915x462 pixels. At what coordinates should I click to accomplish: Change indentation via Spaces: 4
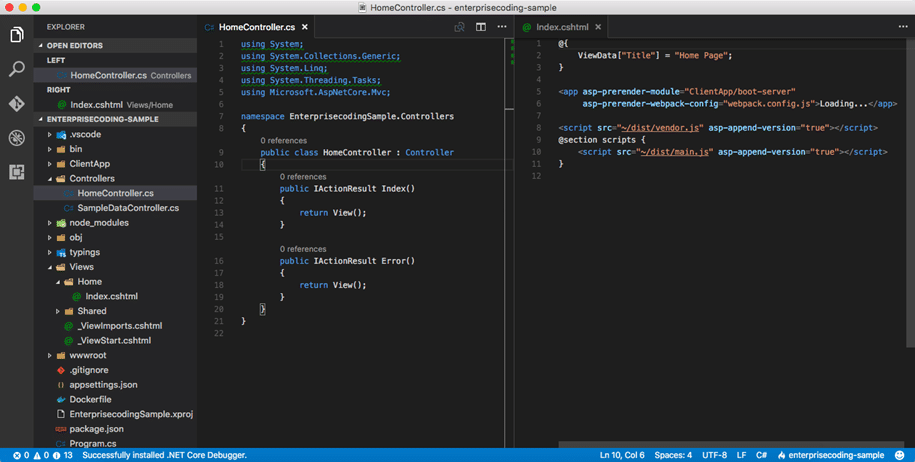673,455
